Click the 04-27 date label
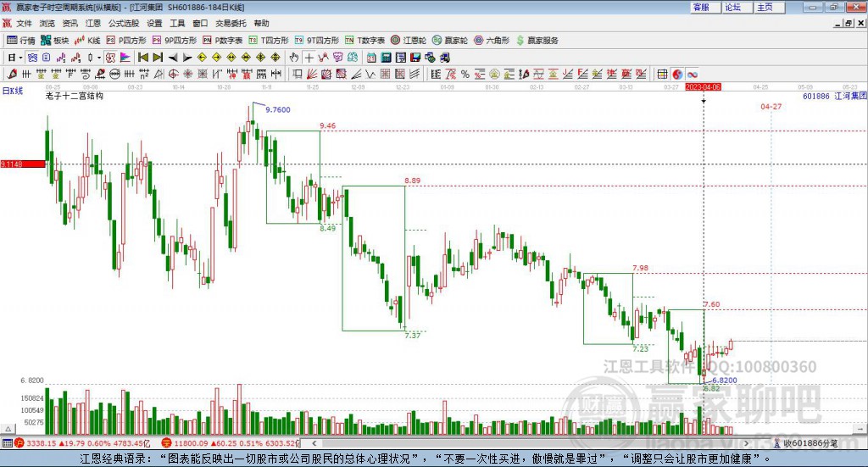Image resolution: width=868 pixels, height=467 pixels. tap(771, 106)
